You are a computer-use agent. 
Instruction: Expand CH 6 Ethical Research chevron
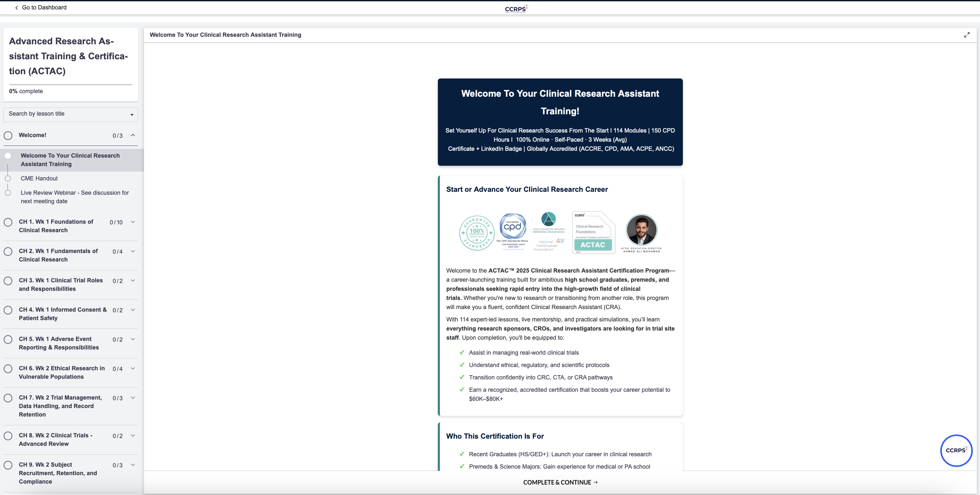point(133,368)
